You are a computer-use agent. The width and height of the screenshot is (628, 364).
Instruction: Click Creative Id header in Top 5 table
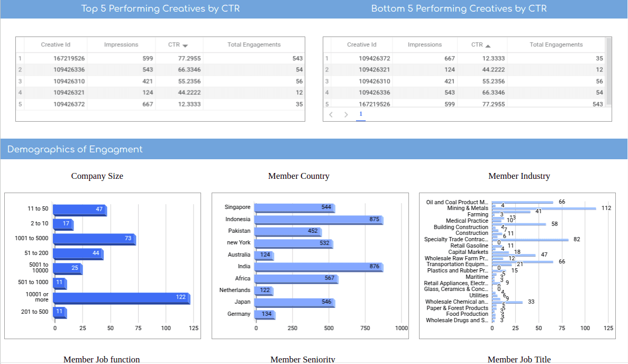point(56,44)
